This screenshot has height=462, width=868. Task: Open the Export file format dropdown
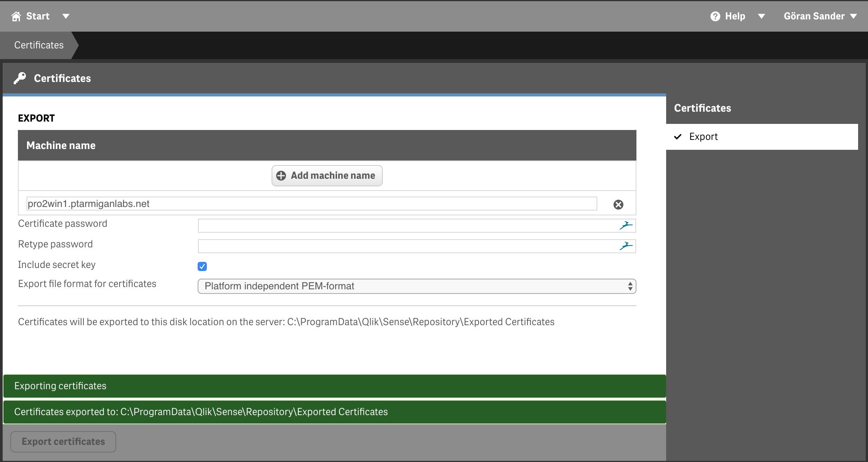(x=416, y=286)
